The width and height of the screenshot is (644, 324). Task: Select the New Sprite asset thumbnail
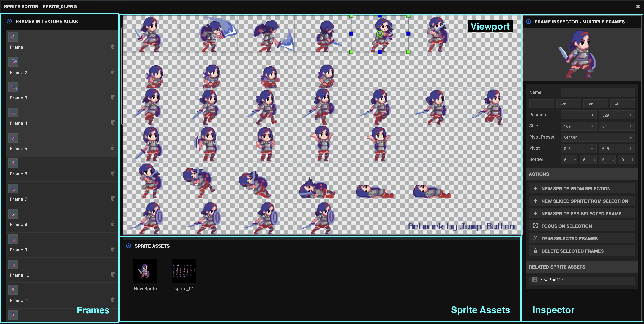pos(145,271)
